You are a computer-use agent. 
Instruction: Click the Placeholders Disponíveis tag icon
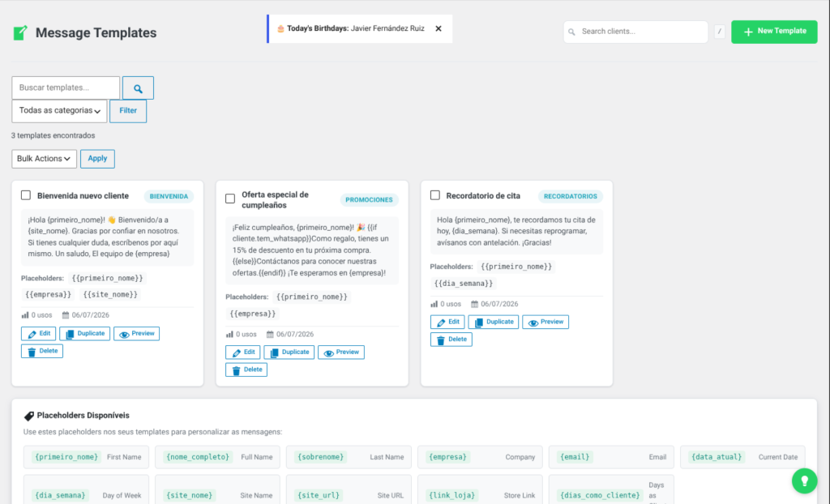28,416
